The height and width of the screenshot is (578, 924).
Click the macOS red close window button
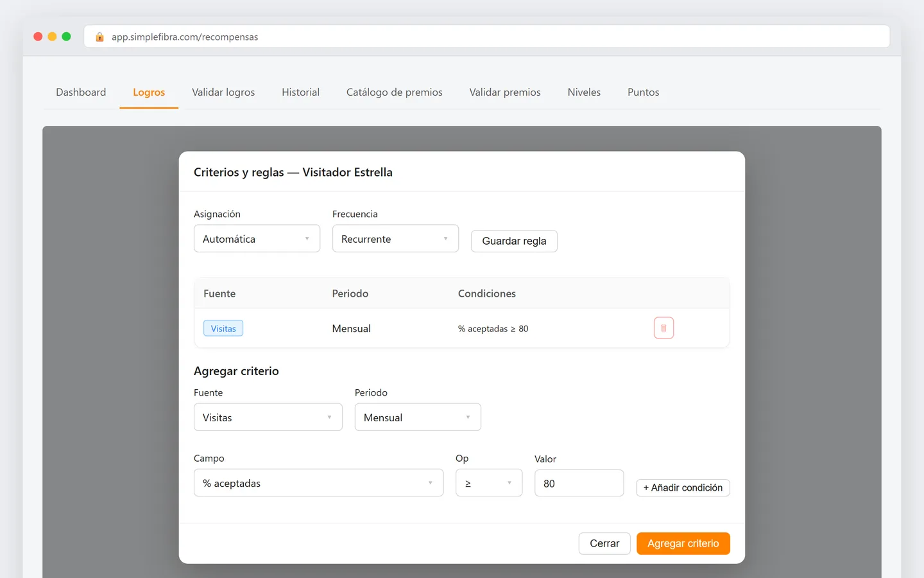point(38,37)
